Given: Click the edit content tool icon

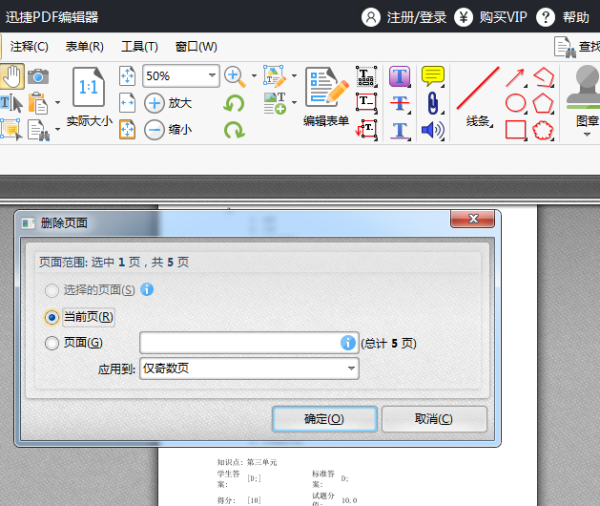Looking at the screenshot, I should tap(275, 76).
